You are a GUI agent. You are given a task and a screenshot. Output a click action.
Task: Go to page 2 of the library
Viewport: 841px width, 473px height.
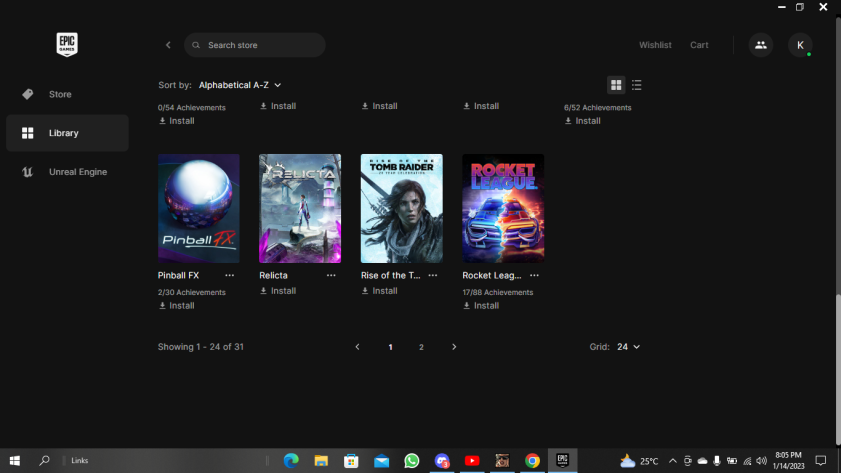(421, 348)
